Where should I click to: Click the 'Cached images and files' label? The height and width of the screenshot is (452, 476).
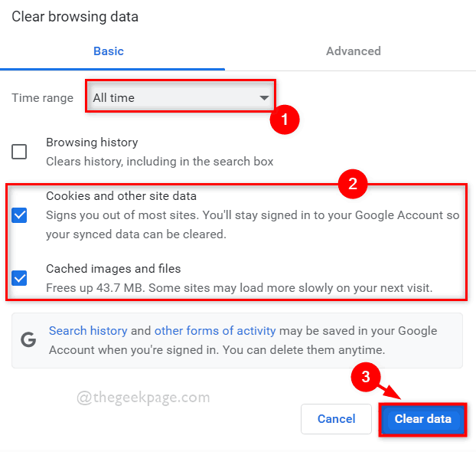point(113,269)
